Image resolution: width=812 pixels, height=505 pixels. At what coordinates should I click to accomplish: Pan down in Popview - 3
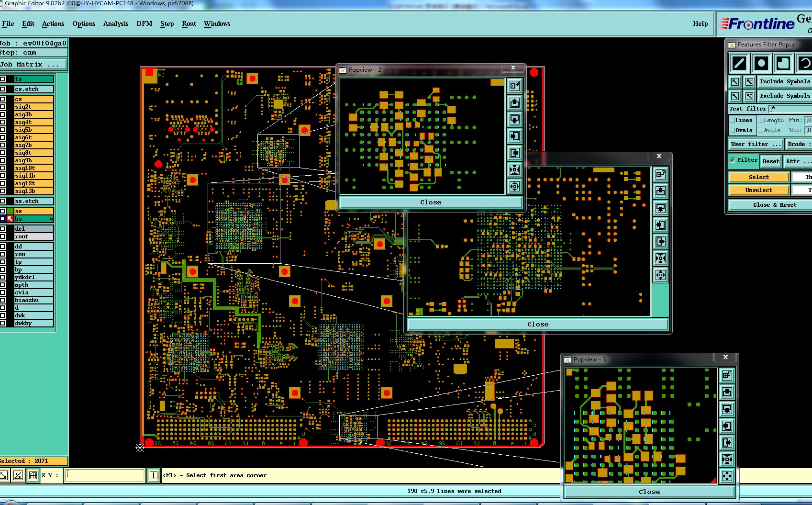(x=727, y=409)
